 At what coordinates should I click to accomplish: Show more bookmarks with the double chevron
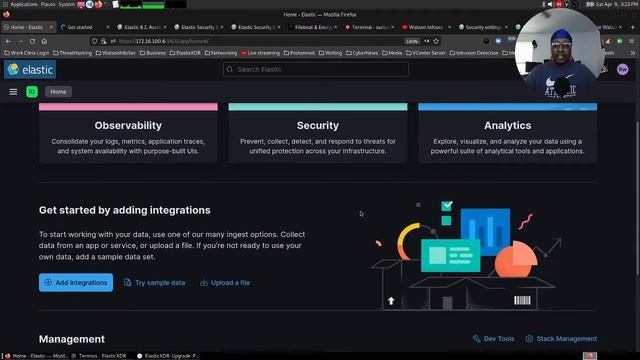tap(633, 53)
